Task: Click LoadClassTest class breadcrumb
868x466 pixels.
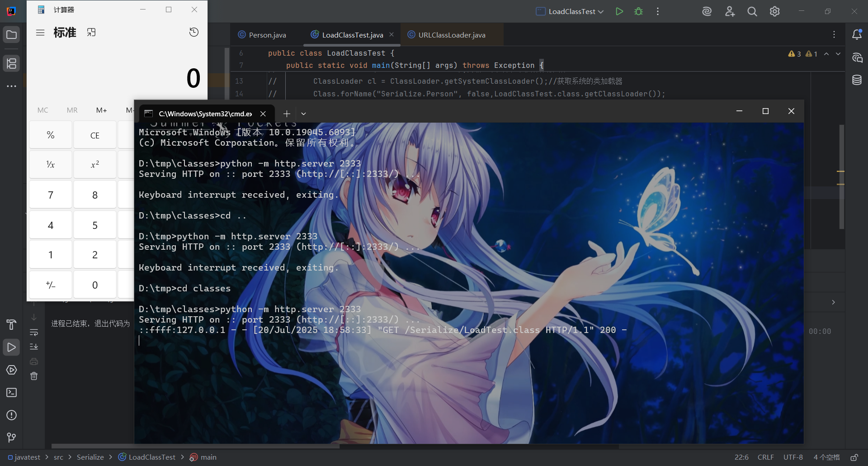Action: 147,457
